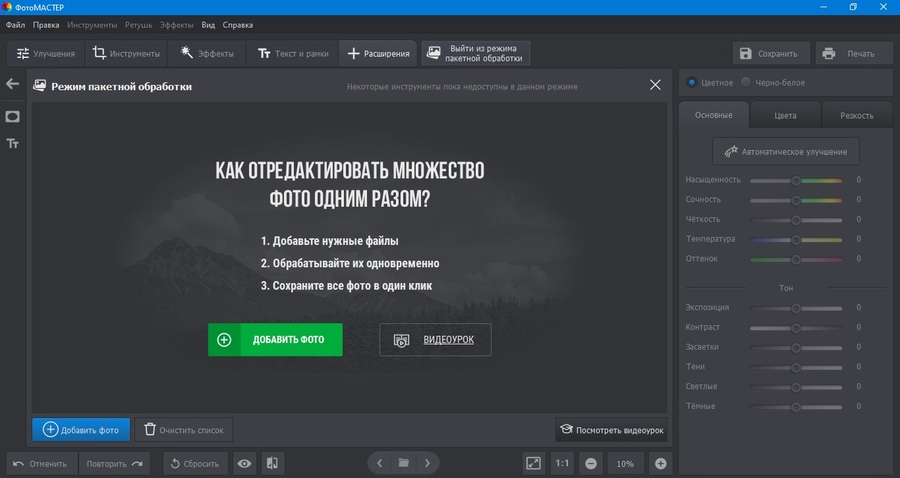The height and width of the screenshot is (478, 900).
Task: Click the batch mode icon beside panel title
Action: point(40,86)
